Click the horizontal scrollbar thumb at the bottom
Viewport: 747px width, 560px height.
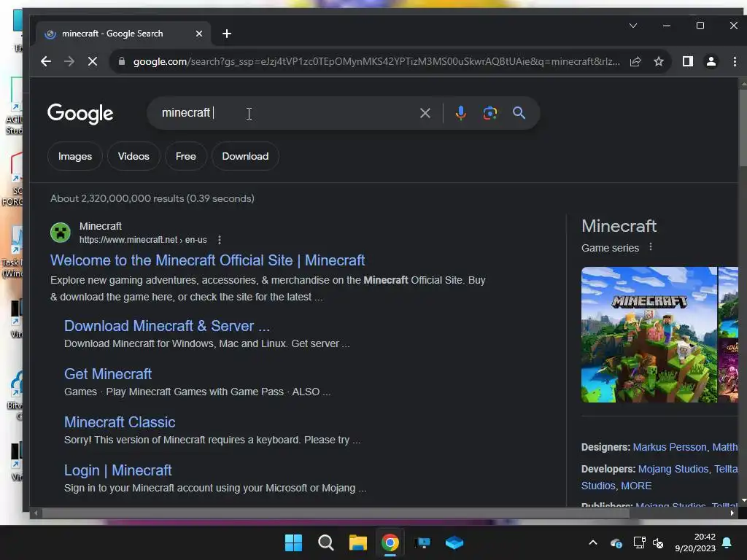click(336, 513)
